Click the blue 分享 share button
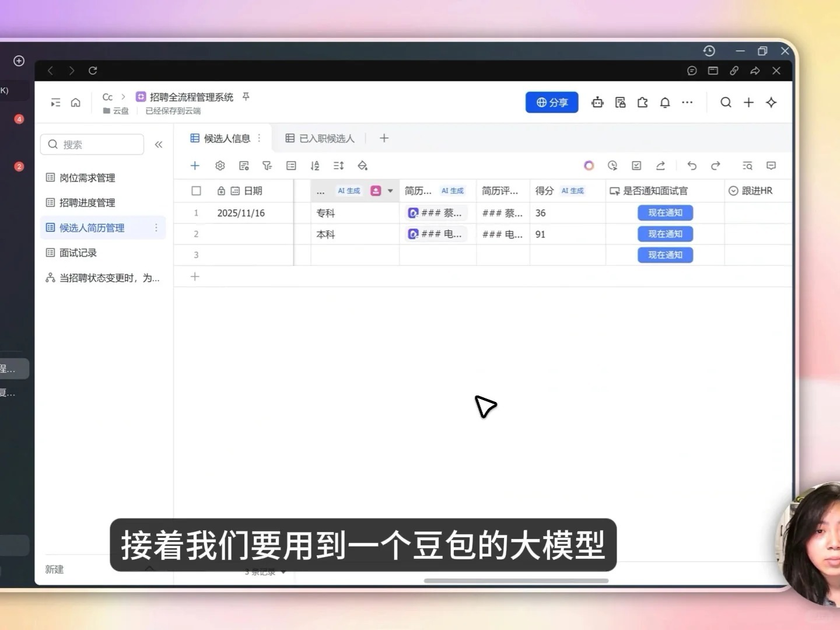This screenshot has width=840, height=630. click(551, 102)
